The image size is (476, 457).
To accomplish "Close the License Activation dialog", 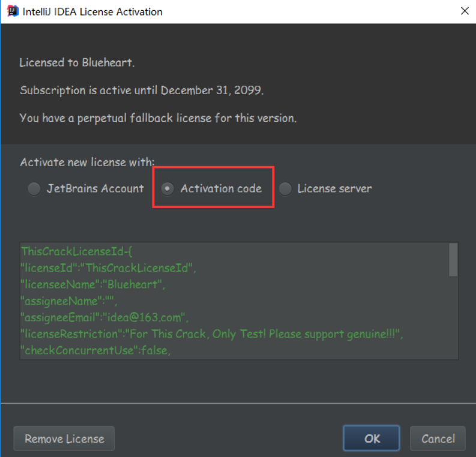I will point(465,11).
